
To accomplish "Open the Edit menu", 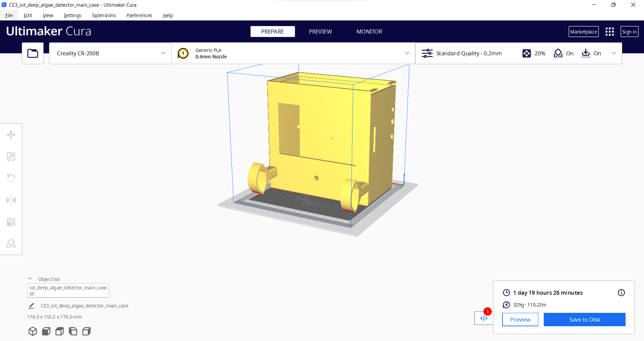I will [x=28, y=15].
